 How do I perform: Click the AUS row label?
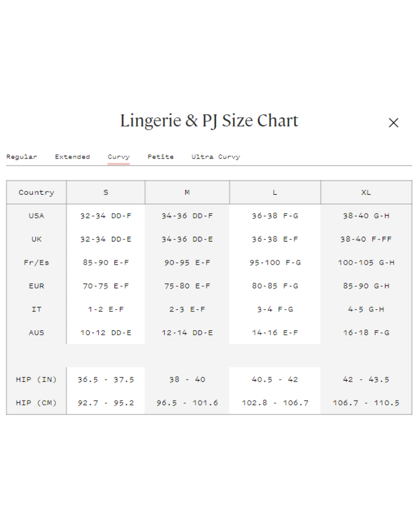tap(36, 333)
